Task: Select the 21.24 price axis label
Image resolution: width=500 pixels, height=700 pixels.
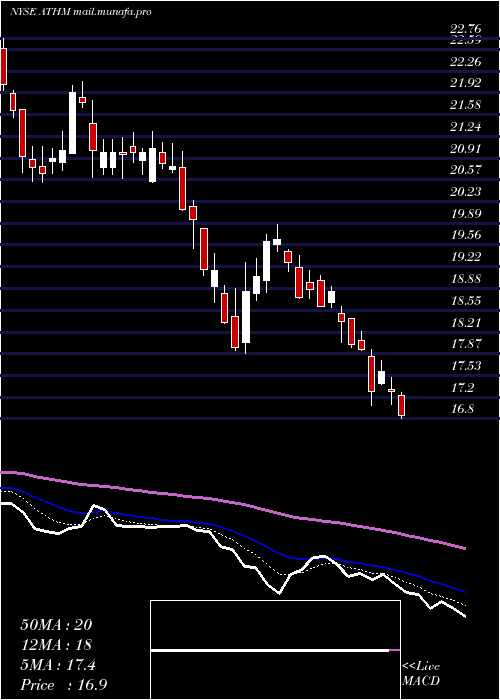Action: pyautogui.click(x=466, y=127)
